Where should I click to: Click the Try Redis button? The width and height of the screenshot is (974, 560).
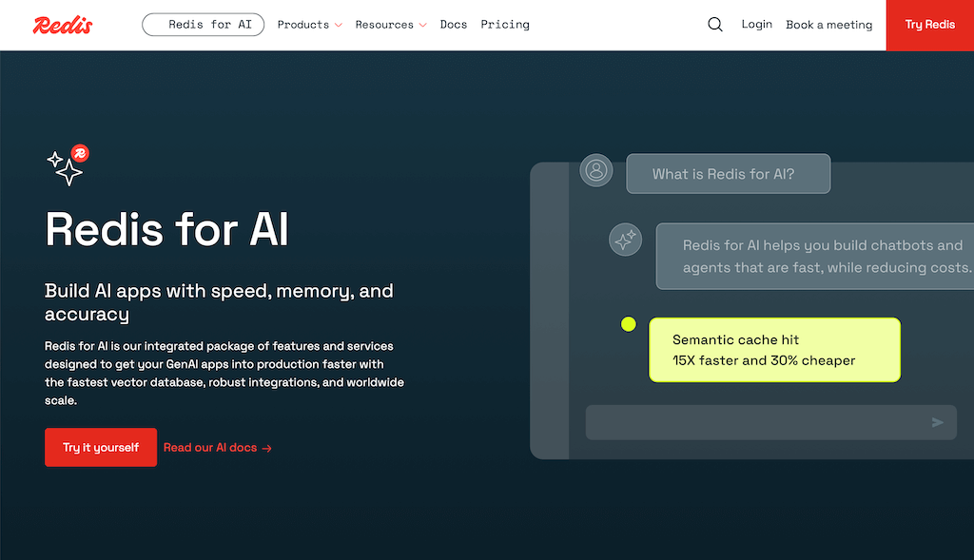[x=929, y=25]
